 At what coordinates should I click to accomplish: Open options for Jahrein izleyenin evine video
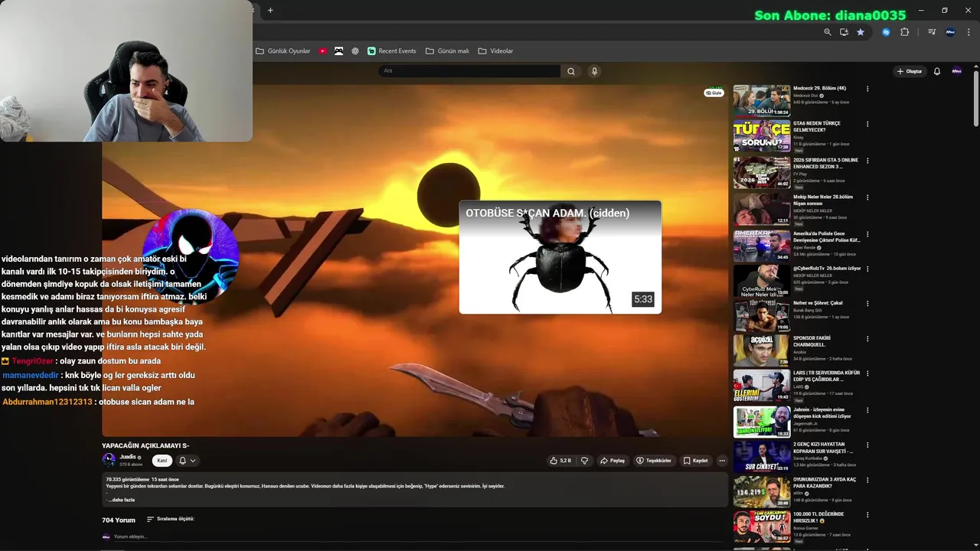tap(867, 410)
